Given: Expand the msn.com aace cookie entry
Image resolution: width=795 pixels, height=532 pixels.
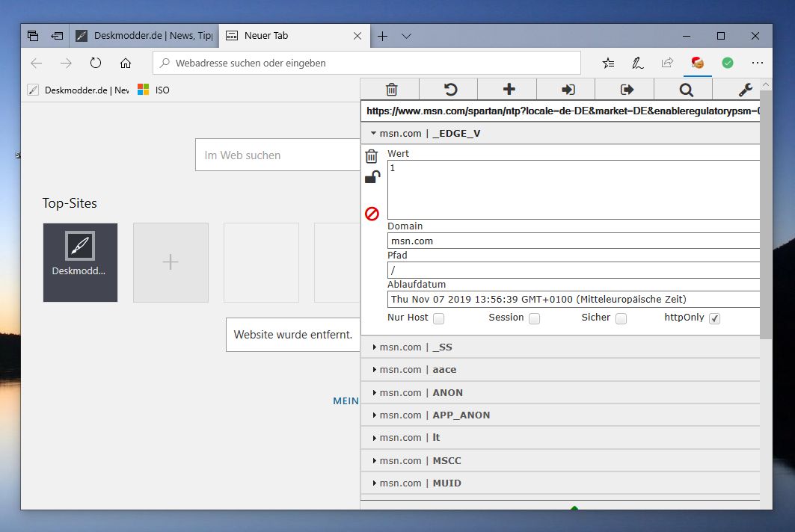Looking at the screenshot, I should click(559, 369).
